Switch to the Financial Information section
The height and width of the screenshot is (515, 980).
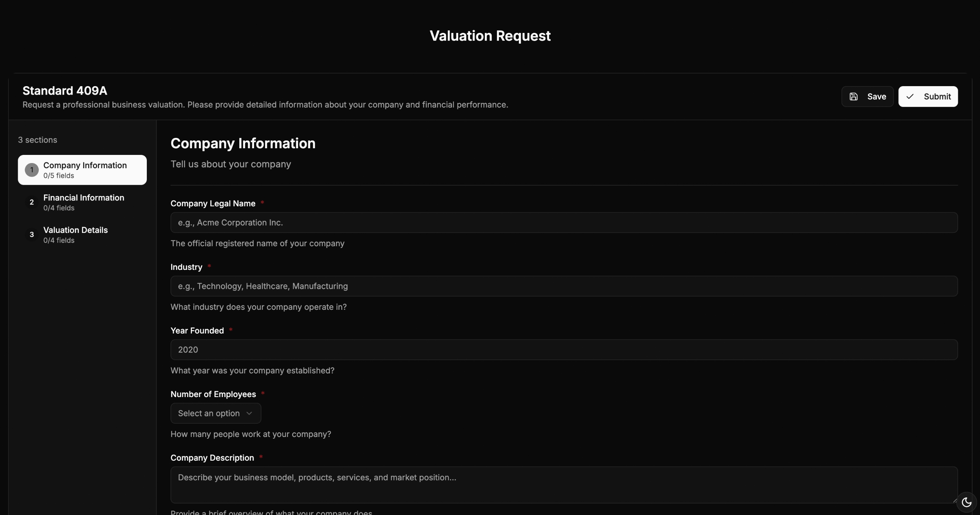coord(84,202)
